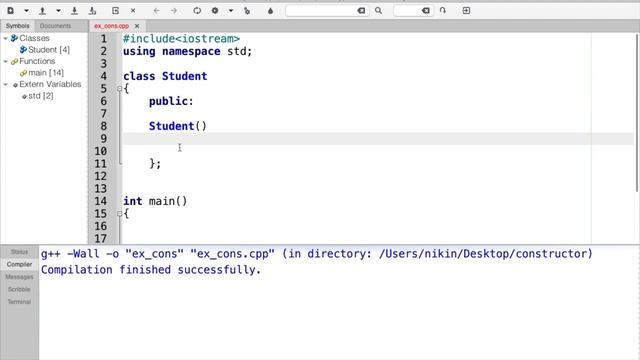Open the New file templates dropdown arrow

pyautogui.click(x=27, y=11)
